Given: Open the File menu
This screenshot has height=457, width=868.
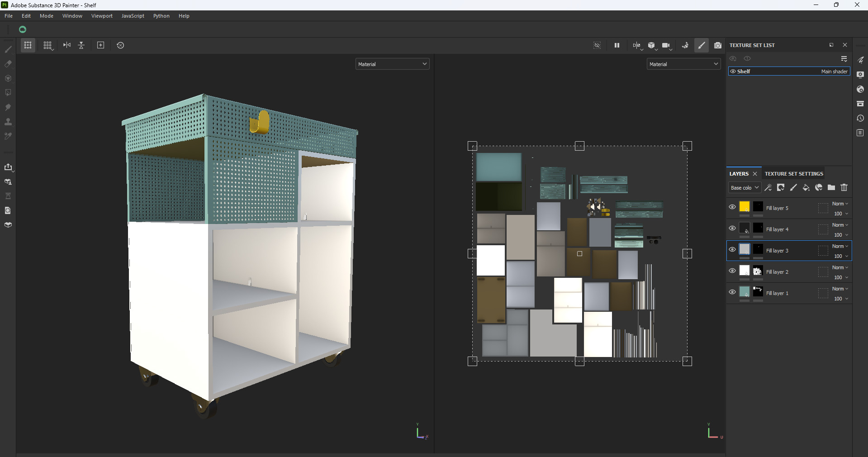Looking at the screenshot, I should click(9, 16).
